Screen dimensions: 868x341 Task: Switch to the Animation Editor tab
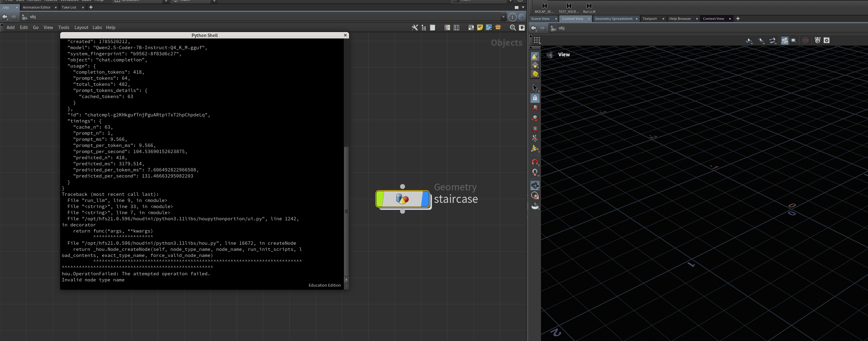click(x=36, y=7)
